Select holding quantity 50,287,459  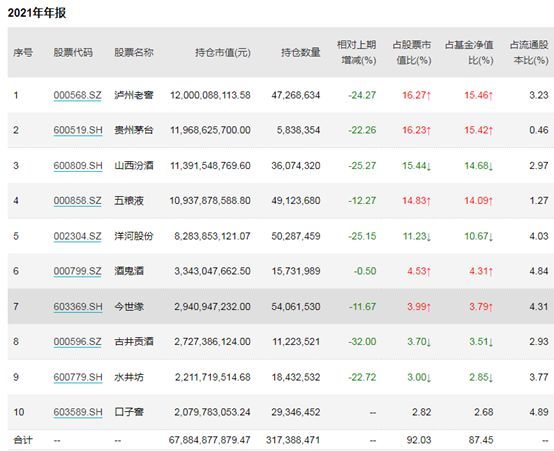coord(296,236)
